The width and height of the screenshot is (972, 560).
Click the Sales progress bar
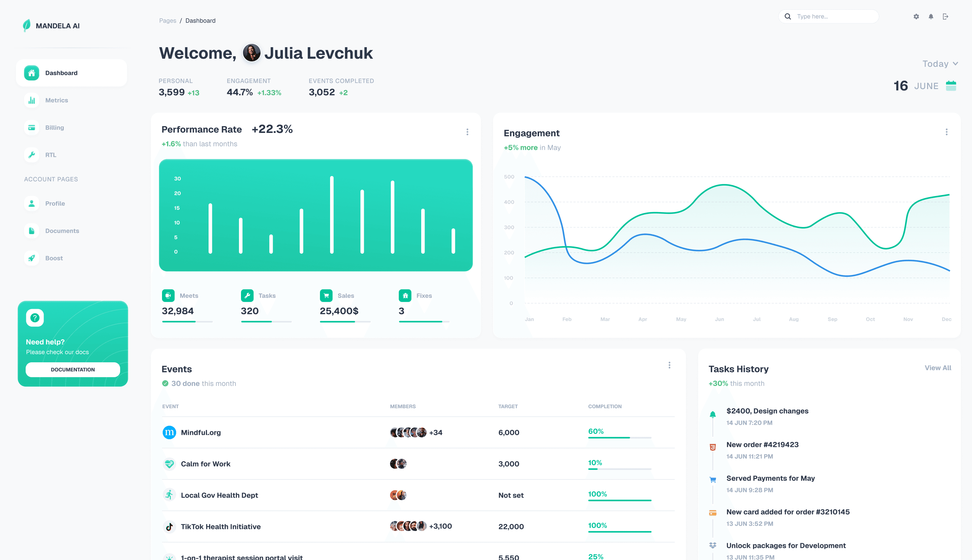345,321
